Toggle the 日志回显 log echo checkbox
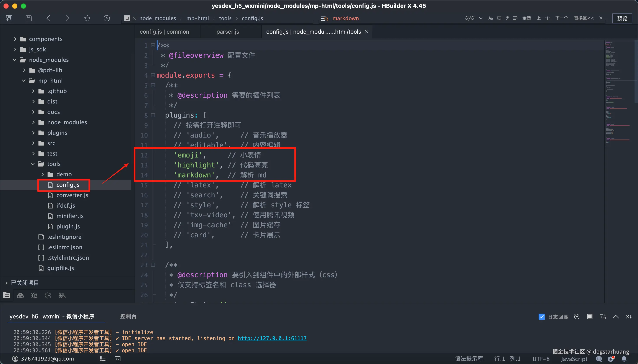Screen dimensions: 638x364 (541, 316)
